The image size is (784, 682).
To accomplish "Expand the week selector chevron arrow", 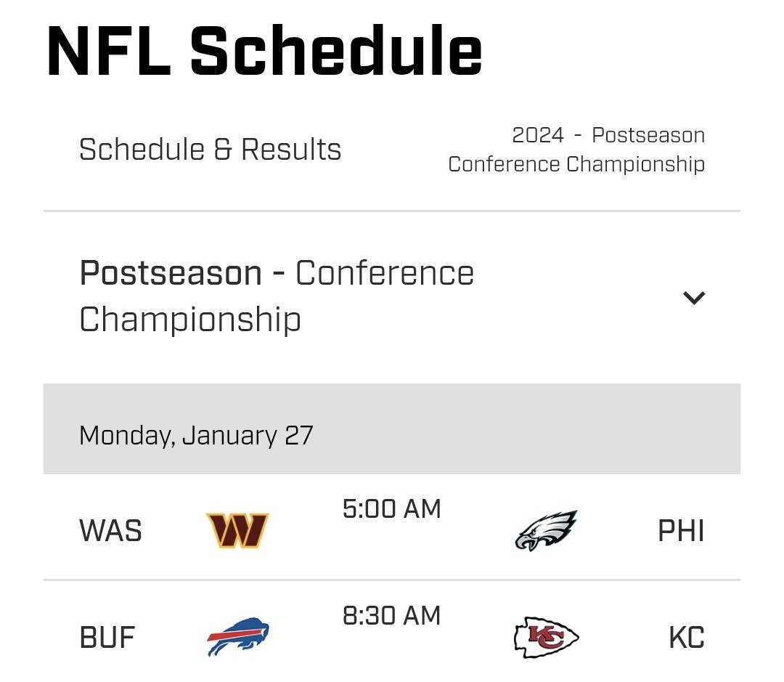I will pyautogui.click(x=694, y=297).
